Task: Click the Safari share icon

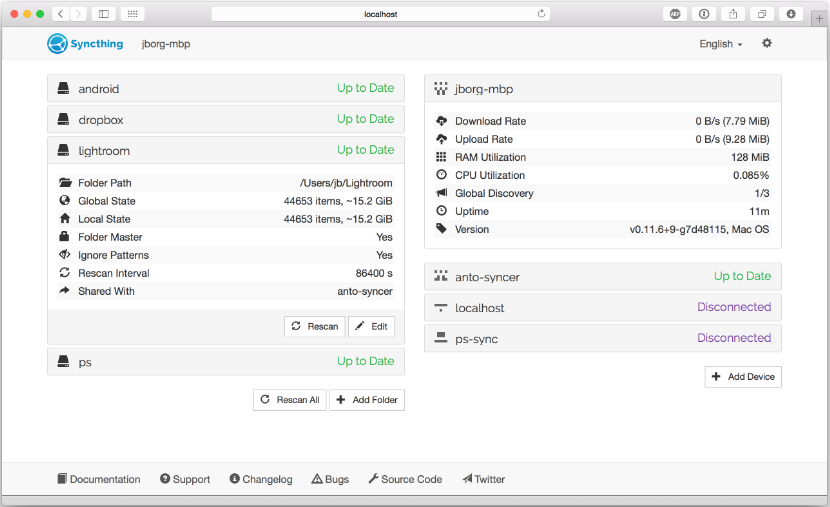Action: 733,14
